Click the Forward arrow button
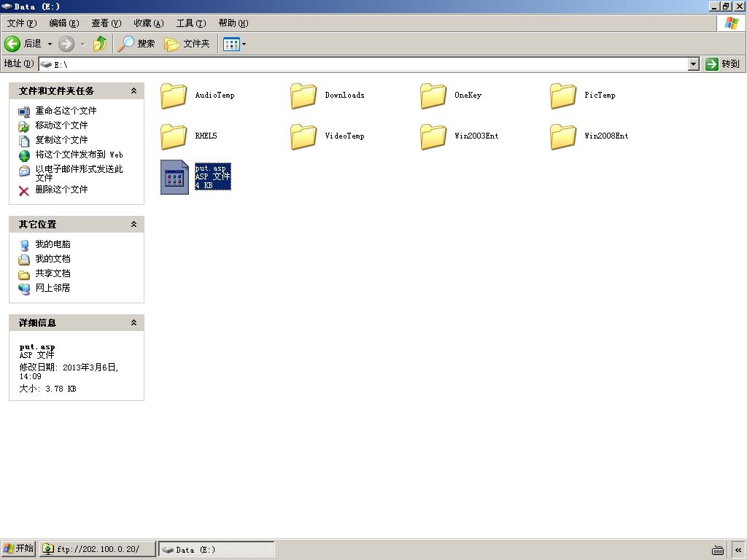The height and width of the screenshot is (560, 747). pos(66,44)
